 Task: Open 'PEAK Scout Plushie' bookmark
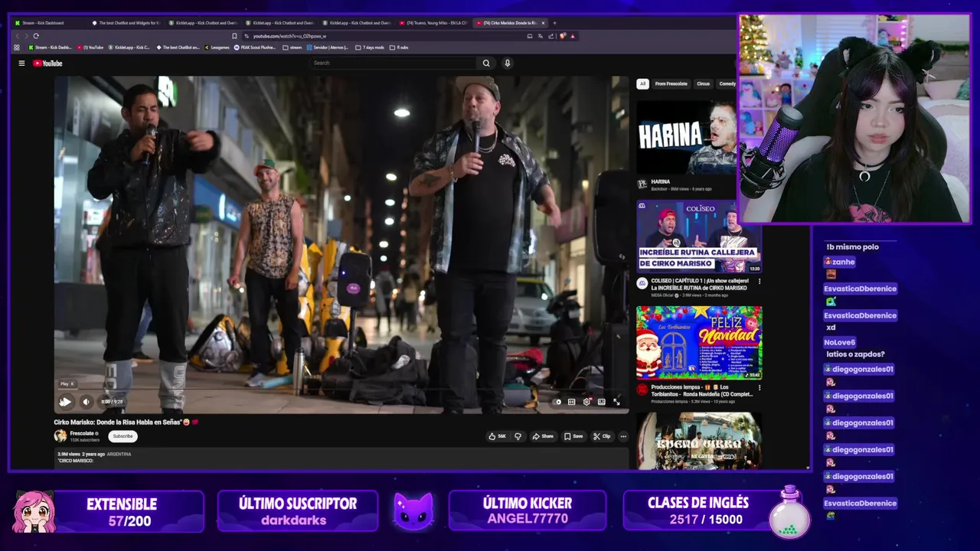256,47
